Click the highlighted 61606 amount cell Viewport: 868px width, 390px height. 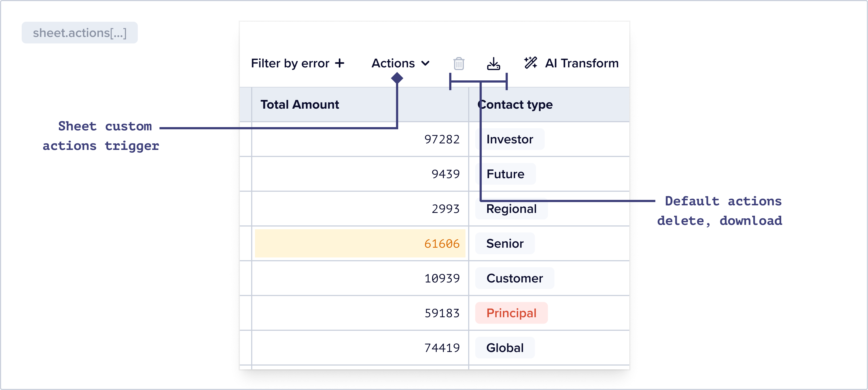[360, 243]
